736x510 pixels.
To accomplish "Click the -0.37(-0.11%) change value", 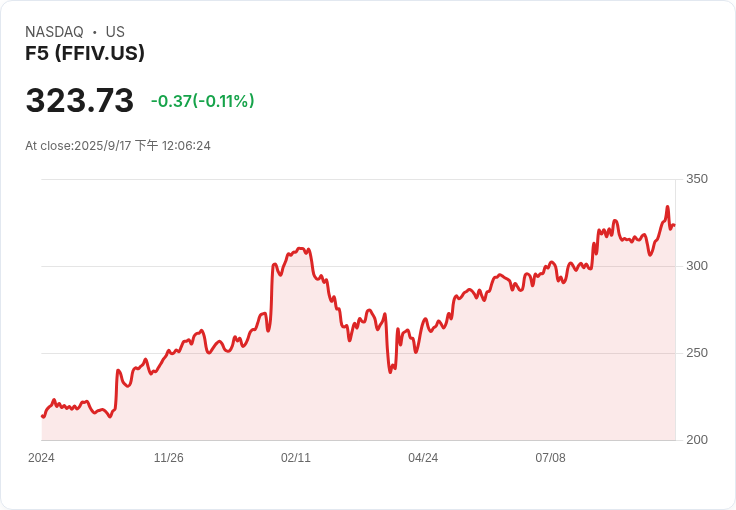I will (x=202, y=101).
